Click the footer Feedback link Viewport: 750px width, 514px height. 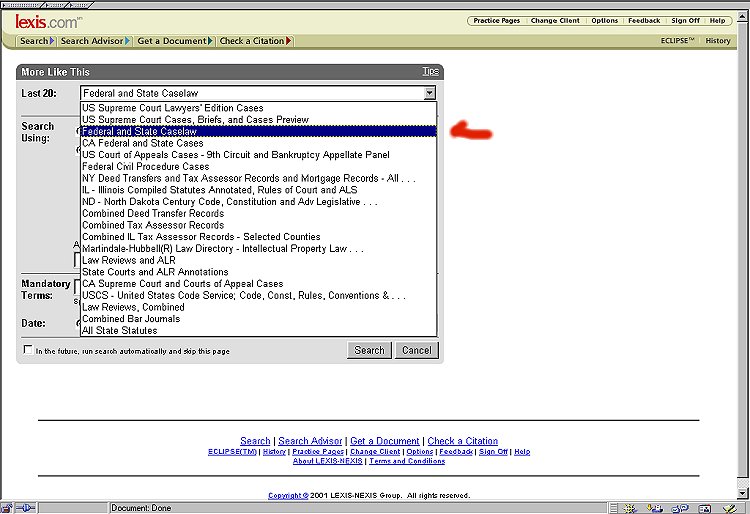pyautogui.click(x=456, y=451)
